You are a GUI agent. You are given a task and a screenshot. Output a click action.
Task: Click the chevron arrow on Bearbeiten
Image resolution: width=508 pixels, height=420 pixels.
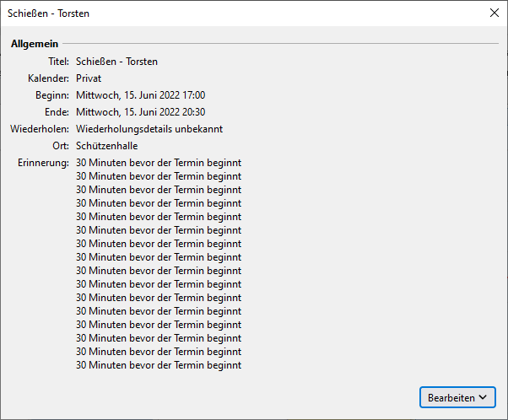[x=483, y=396]
